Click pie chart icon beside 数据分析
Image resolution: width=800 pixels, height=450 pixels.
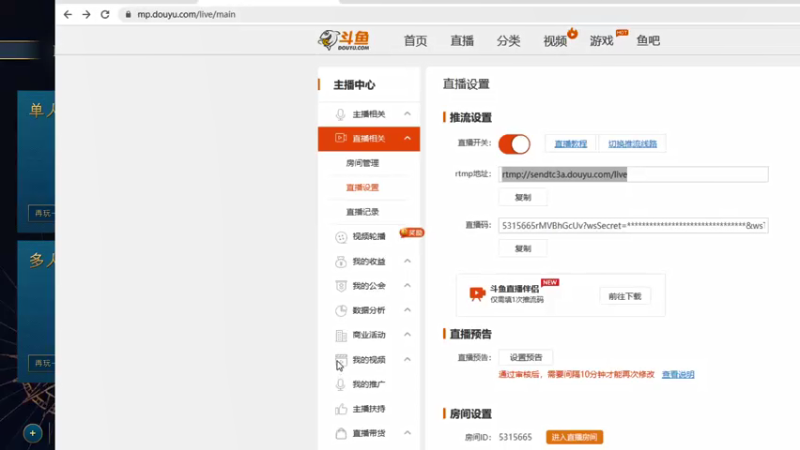click(341, 310)
